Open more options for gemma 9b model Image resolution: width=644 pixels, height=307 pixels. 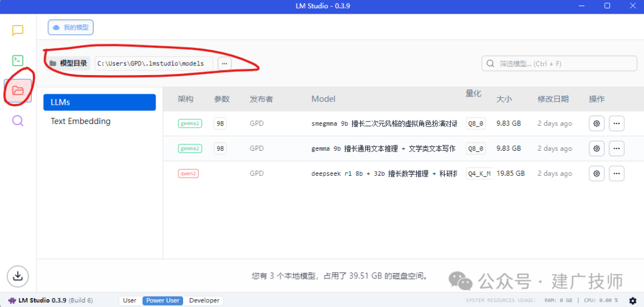[x=617, y=148]
